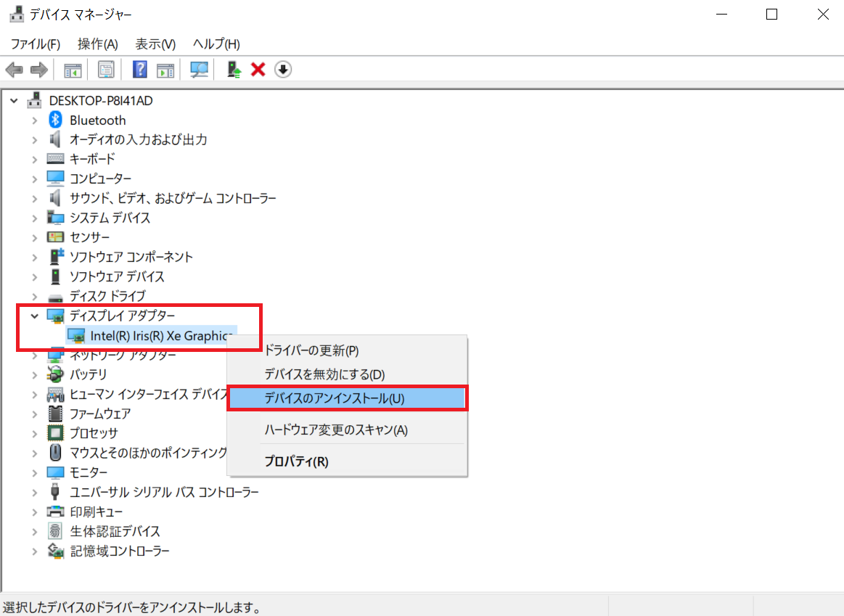Open properties using the toolbar properties icon

pos(107,70)
